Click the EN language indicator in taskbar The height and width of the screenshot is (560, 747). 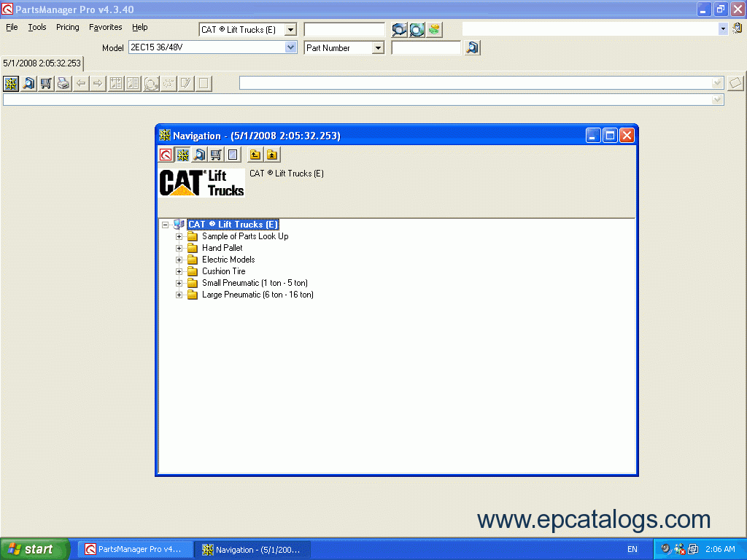click(632, 549)
